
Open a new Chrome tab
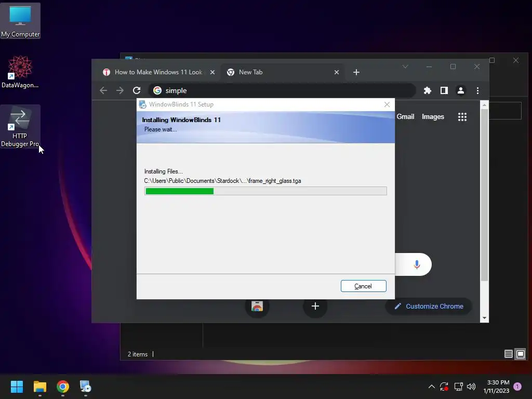coord(356,72)
